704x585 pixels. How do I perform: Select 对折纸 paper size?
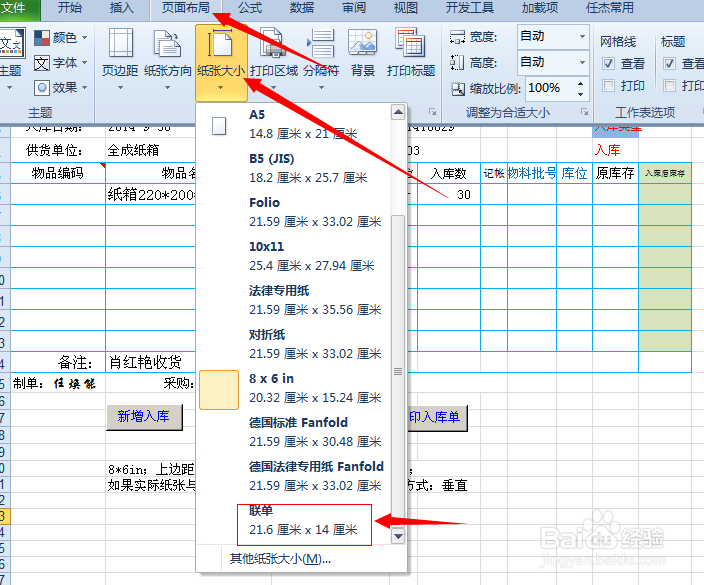pos(294,344)
